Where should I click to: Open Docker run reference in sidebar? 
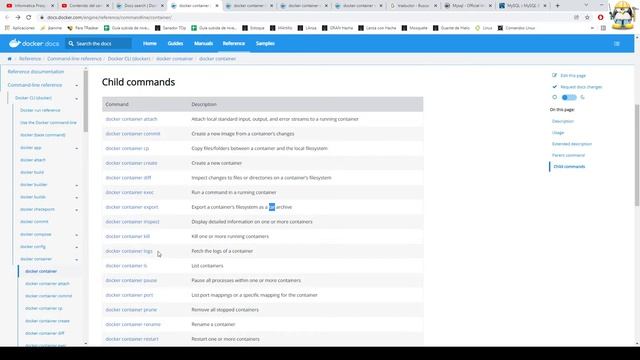pos(40,110)
